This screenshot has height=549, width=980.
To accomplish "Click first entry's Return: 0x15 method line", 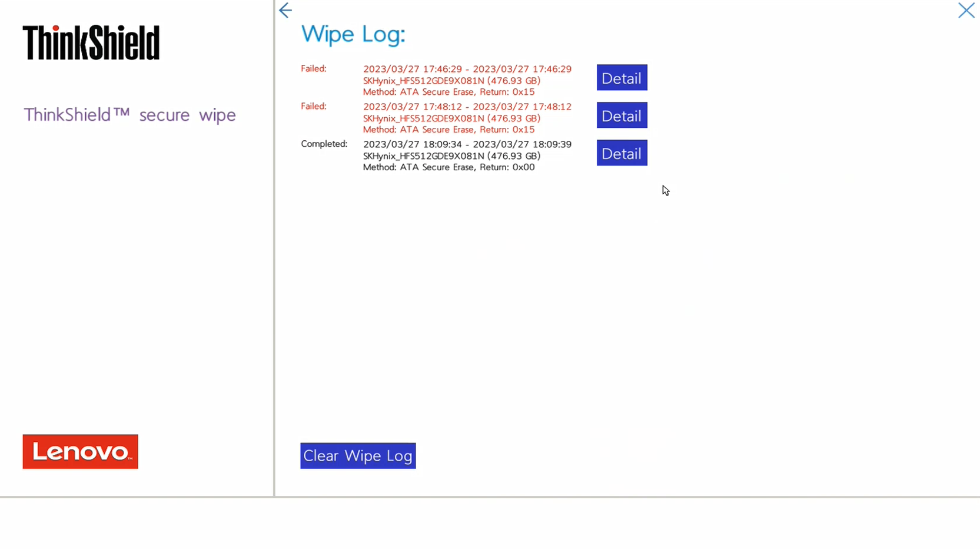I will (x=449, y=92).
